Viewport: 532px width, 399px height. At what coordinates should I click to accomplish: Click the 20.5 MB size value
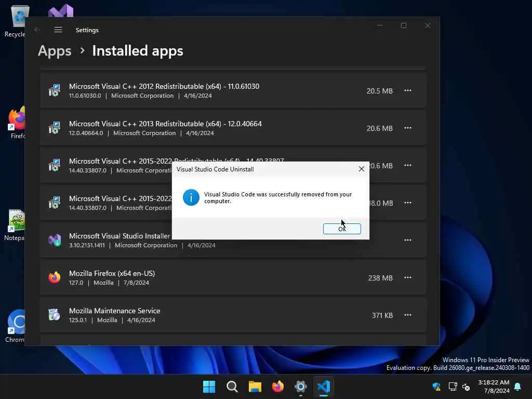click(379, 91)
